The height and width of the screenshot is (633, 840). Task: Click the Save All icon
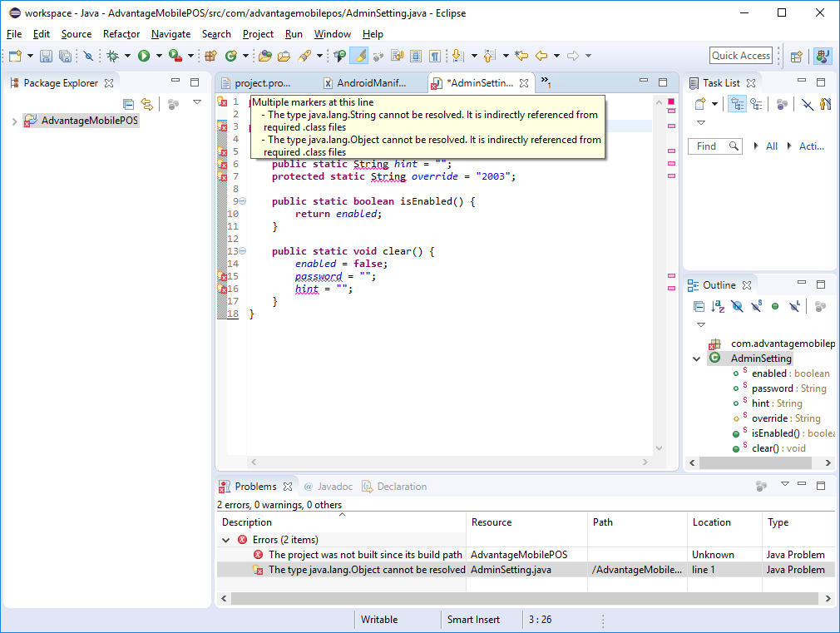point(66,56)
